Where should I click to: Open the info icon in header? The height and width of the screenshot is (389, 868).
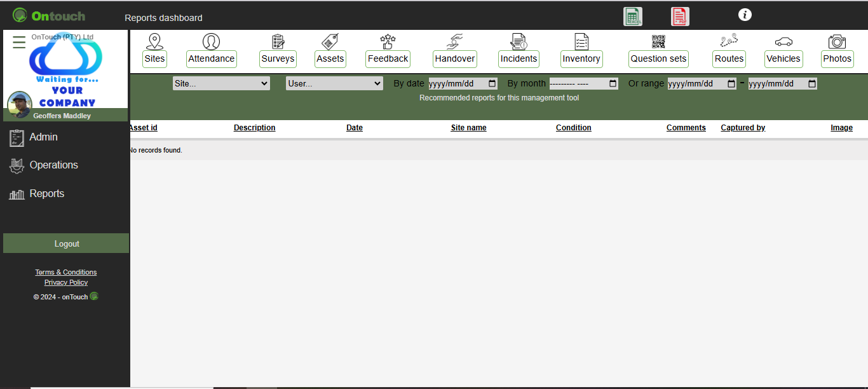[x=745, y=15]
